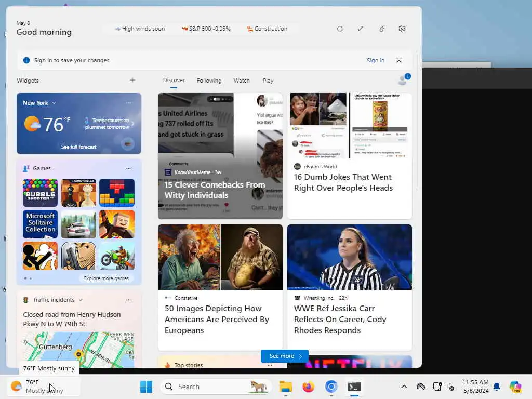Switch to Watch tab
The width and height of the screenshot is (532, 399).
click(242, 81)
